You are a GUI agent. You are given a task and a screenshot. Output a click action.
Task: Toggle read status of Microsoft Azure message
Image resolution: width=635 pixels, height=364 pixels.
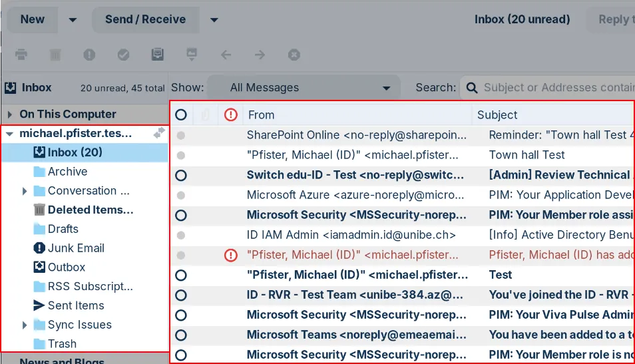[181, 195]
